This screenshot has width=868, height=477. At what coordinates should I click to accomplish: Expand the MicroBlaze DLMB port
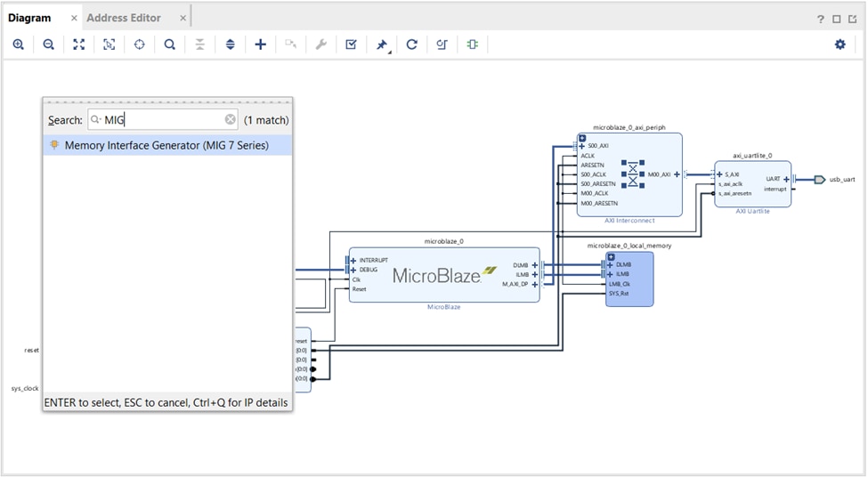(535, 265)
